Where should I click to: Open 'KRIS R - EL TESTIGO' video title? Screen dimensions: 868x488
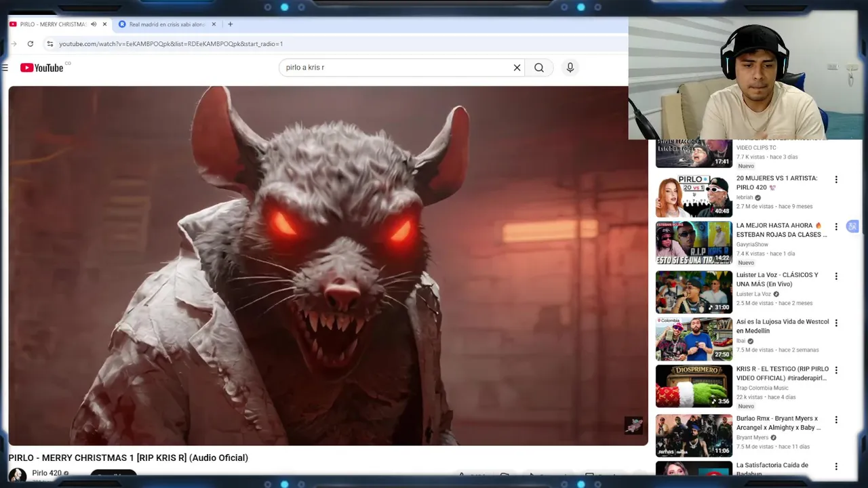783,373
